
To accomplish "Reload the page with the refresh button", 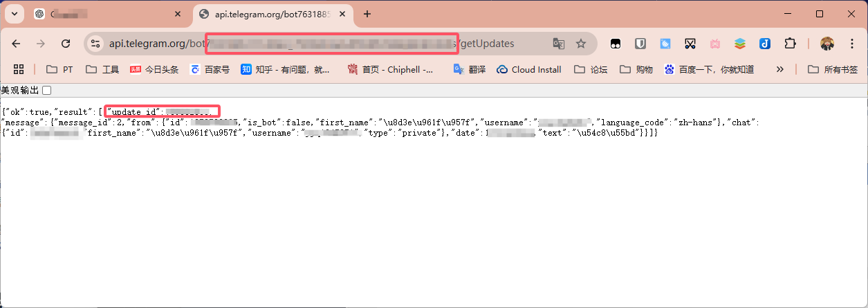I will coord(66,44).
